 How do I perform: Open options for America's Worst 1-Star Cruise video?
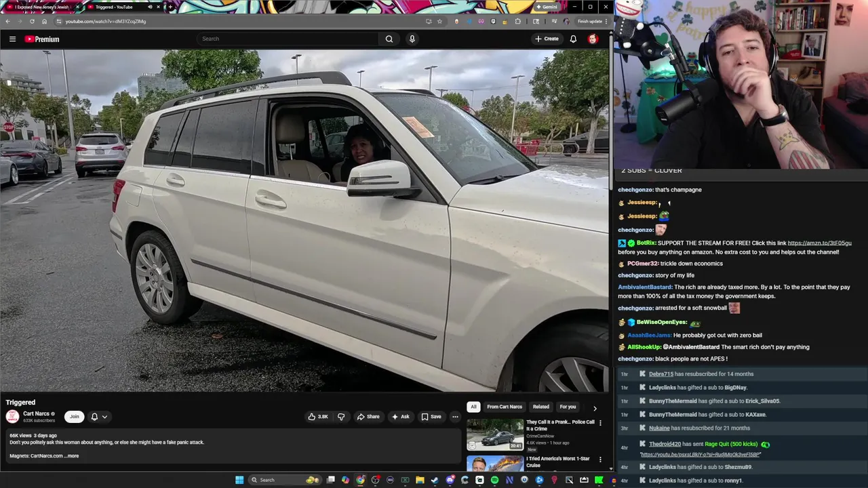click(600, 460)
